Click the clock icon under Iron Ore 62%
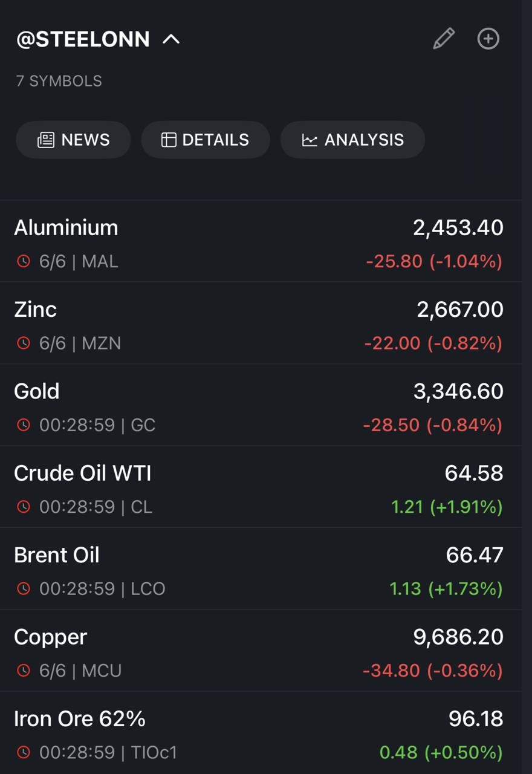The width and height of the screenshot is (532, 774). pos(23,752)
